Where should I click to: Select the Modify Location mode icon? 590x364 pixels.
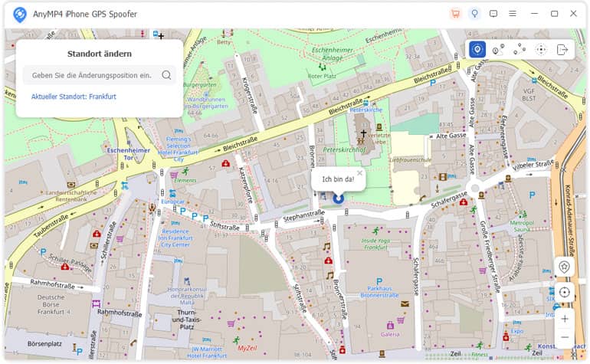pos(477,50)
